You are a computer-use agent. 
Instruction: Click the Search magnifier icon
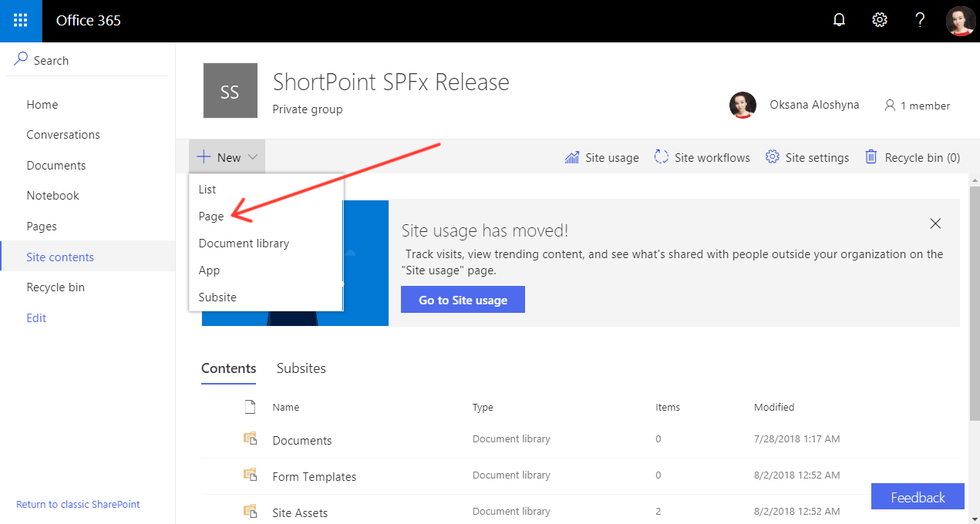click(19, 59)
